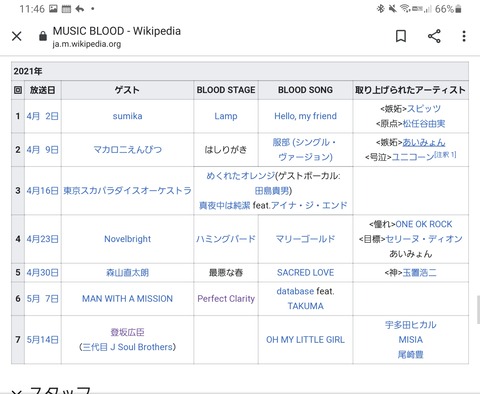Open the MAN WITH A MISSION link
The image size is (480, 394).
click(127, 299)
